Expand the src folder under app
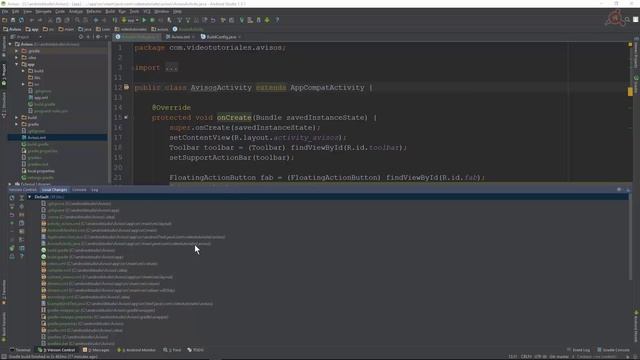Viewport: 640px width, 360px height. point(23,84)
